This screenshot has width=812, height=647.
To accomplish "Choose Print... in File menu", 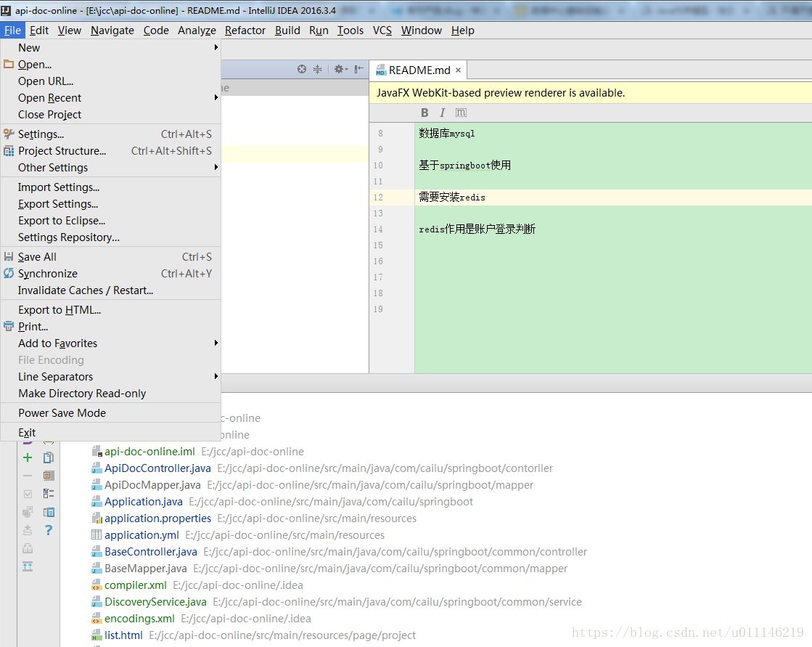I will coord(111,326).
